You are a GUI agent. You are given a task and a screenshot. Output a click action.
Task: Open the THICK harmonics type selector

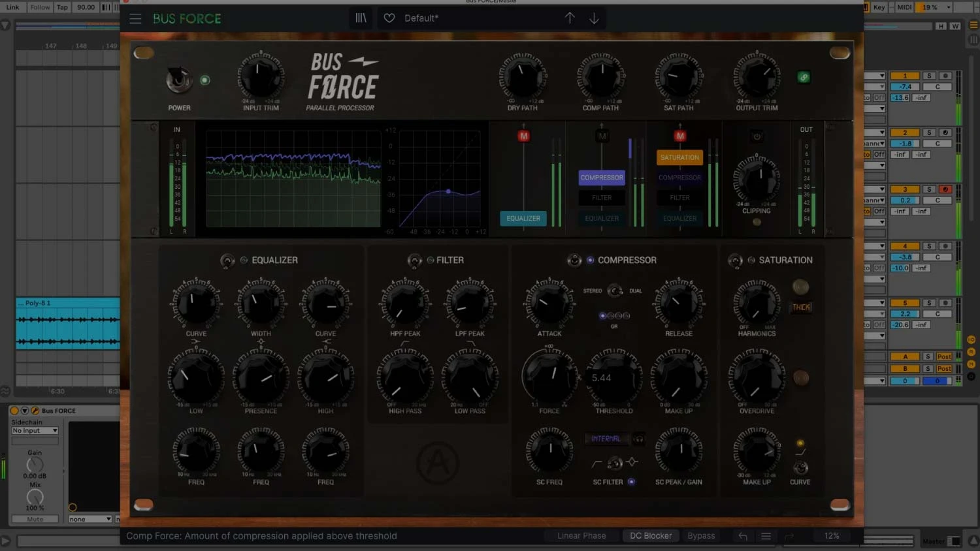pyautogui.click(x=801, y=307)
